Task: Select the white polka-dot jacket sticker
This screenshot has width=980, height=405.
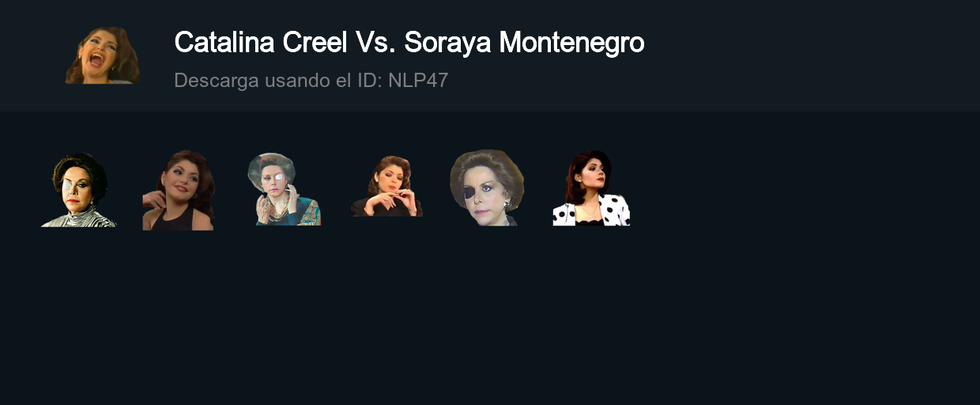Action: tap(591, 188)
